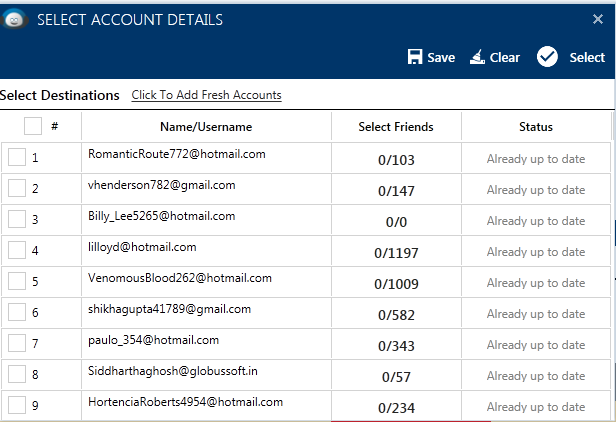Click the Select checkmark circle icon
The image size is (616, 422).
pos(547,57)
